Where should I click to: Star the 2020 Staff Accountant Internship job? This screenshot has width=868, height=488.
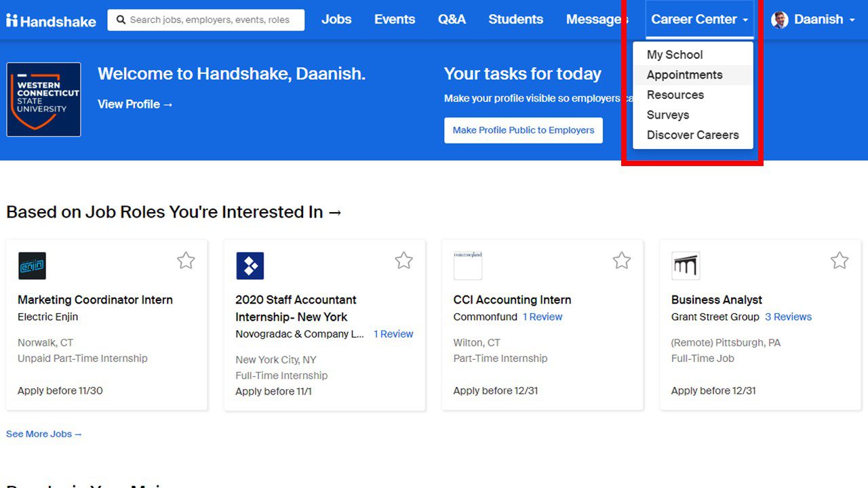click(x=403, y=260)
